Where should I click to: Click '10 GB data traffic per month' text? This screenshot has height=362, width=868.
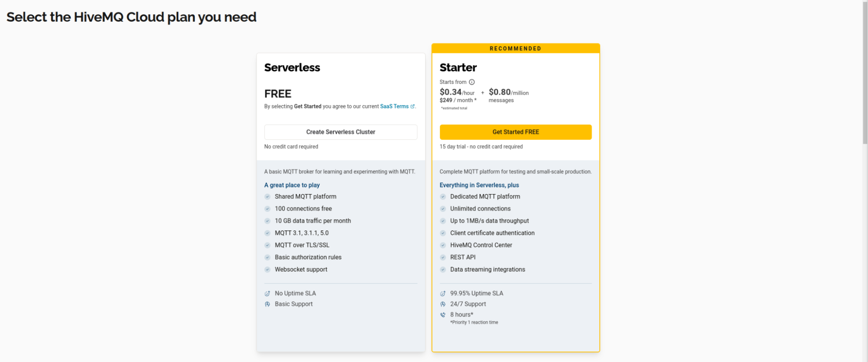click(313, 221)
